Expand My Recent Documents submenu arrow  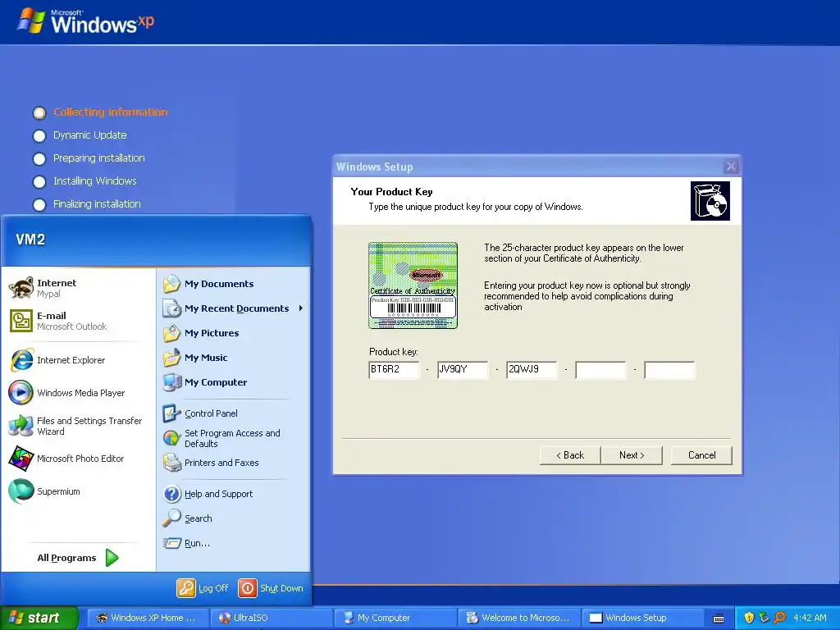(x=301, y=308)
